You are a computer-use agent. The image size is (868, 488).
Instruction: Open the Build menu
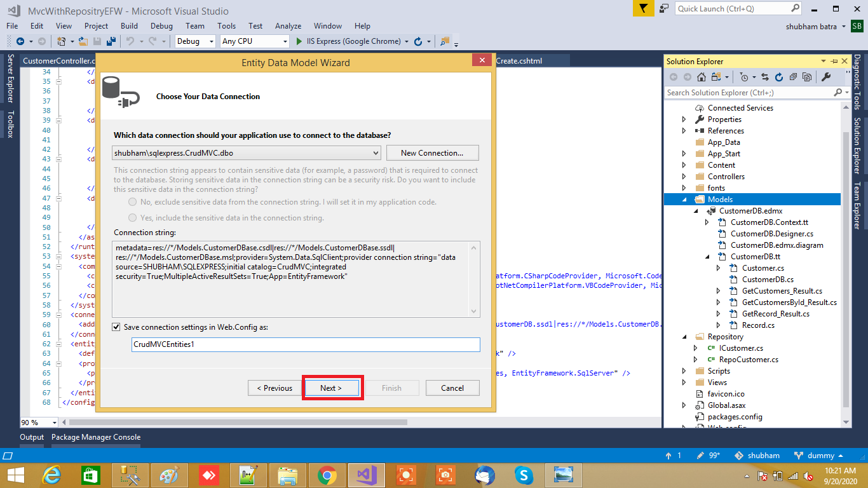129,26
